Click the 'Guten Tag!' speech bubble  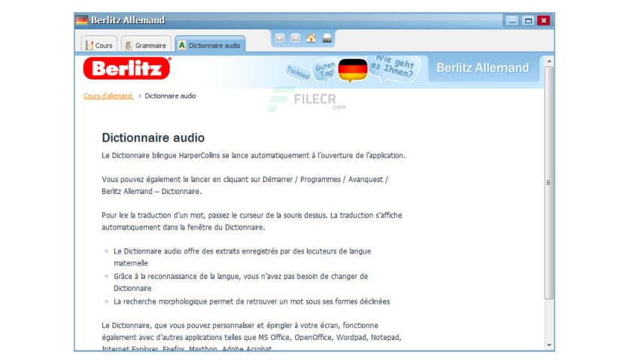click(325, 71)
